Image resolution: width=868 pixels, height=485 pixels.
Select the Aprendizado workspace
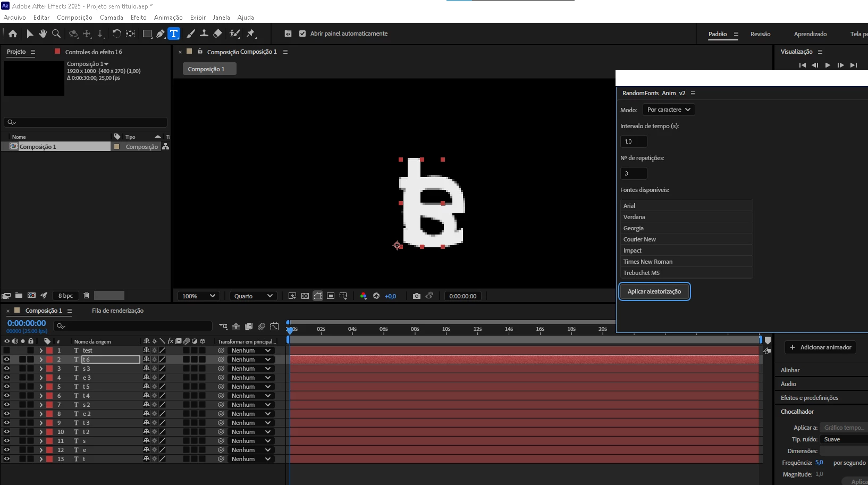[810, 34]
